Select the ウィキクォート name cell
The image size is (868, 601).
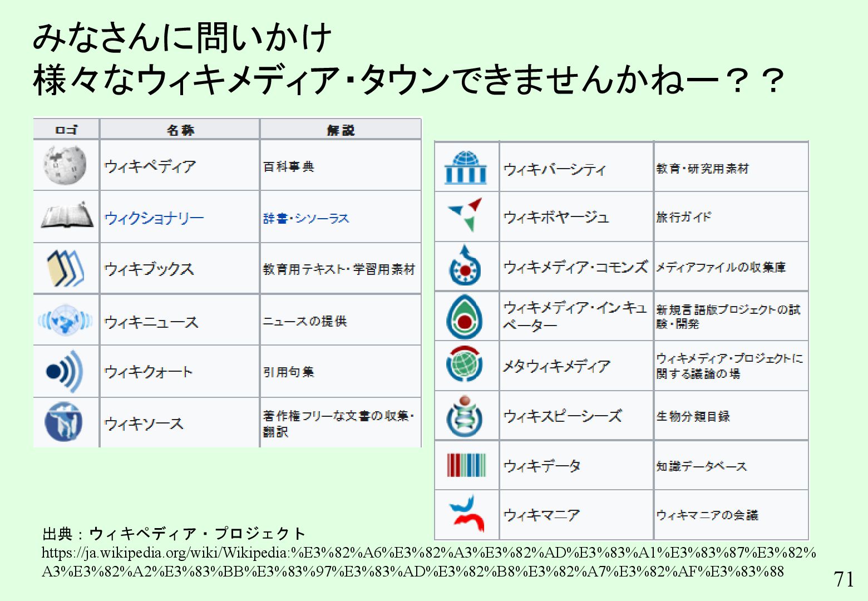click(180, 371)
